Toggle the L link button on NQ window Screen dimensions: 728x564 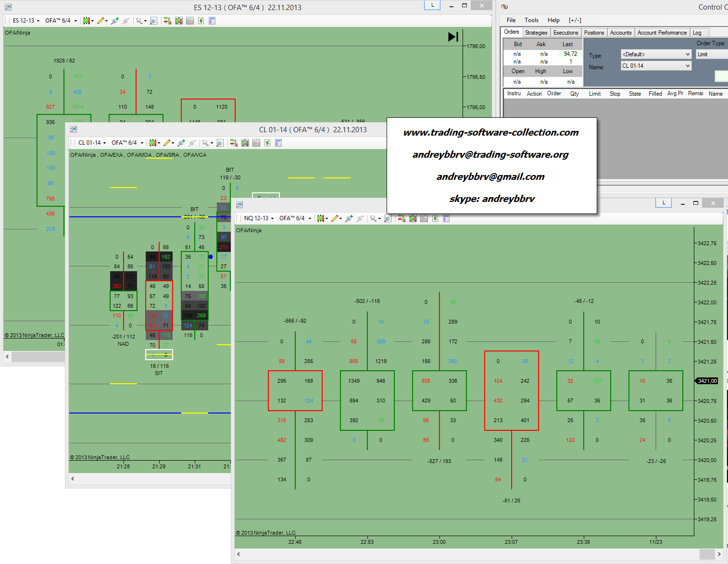pyautogui.click(x=664, y=203)
